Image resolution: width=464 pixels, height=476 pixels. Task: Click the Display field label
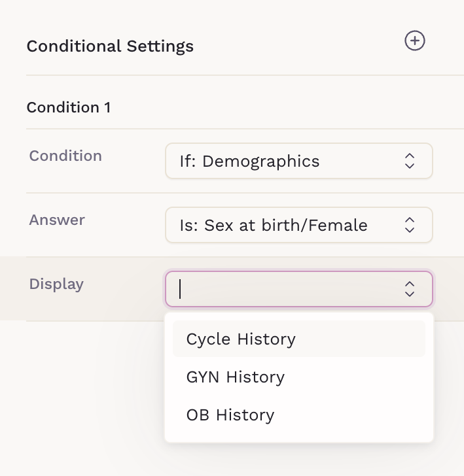pos(56,284)
